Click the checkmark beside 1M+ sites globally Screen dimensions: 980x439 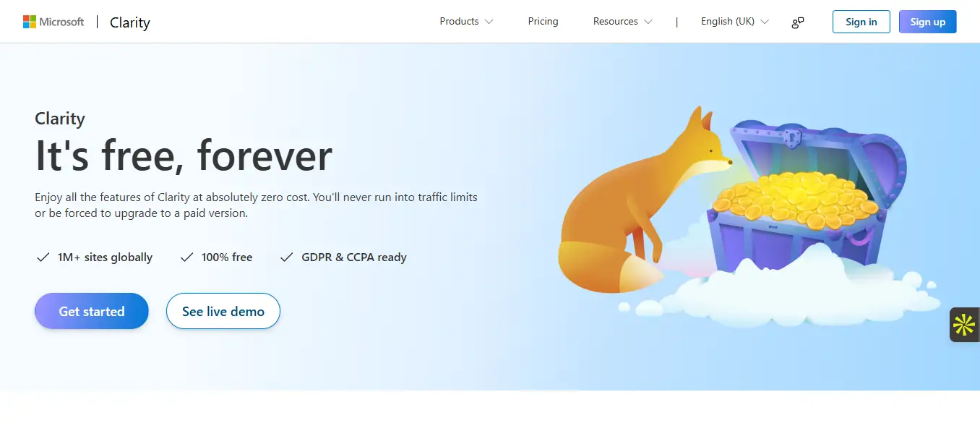pos(42,257)
